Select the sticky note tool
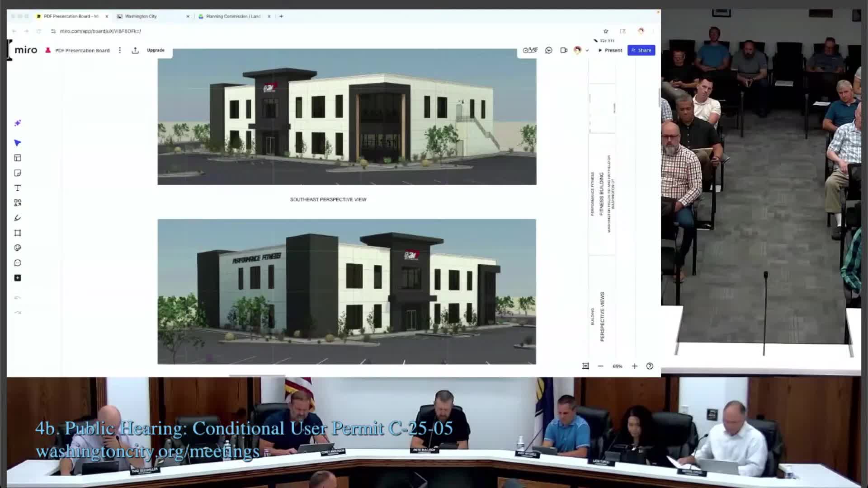This screenshot has height=488, width=868. tap(18, 173)
